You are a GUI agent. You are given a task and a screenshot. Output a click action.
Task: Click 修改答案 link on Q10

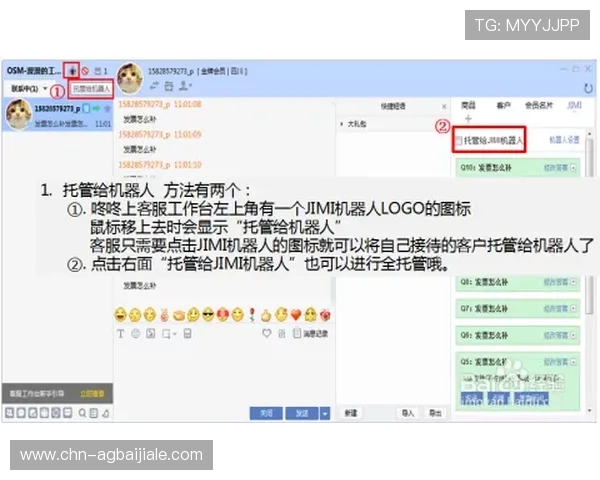click(556, 168)
